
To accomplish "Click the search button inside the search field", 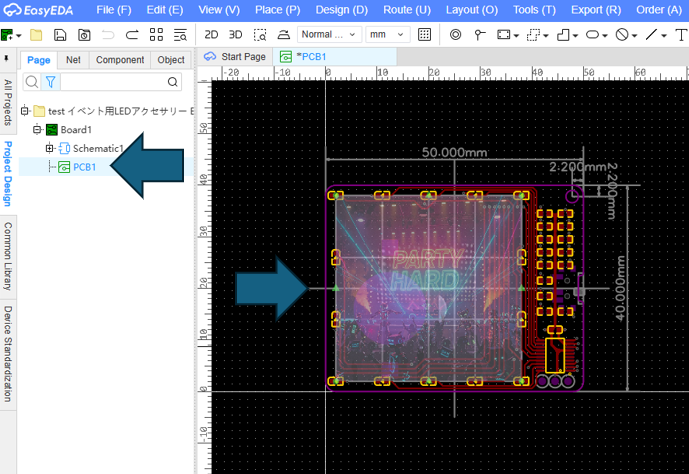I will click(x=173, y=82).
